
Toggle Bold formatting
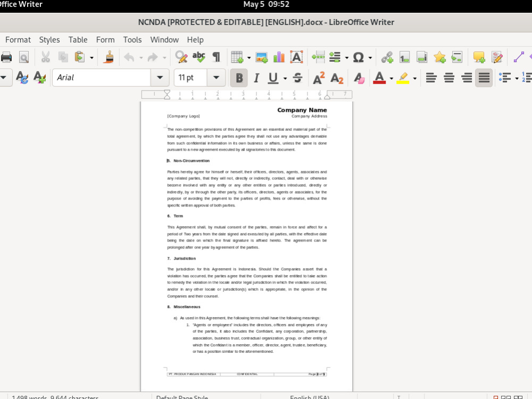click(239, 78)
